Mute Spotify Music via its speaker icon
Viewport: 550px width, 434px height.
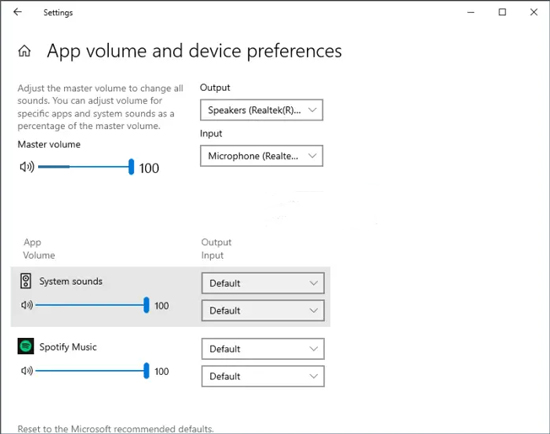(27, 370)
